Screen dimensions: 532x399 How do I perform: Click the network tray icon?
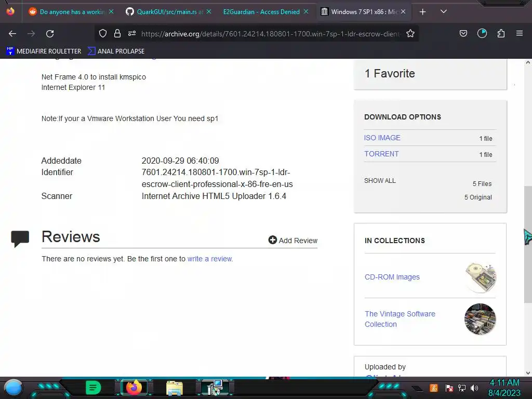click(461, 388)
